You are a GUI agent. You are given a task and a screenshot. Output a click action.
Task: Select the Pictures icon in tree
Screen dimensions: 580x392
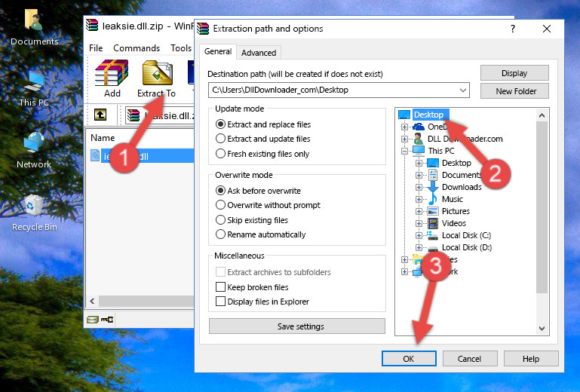point(433,211)
